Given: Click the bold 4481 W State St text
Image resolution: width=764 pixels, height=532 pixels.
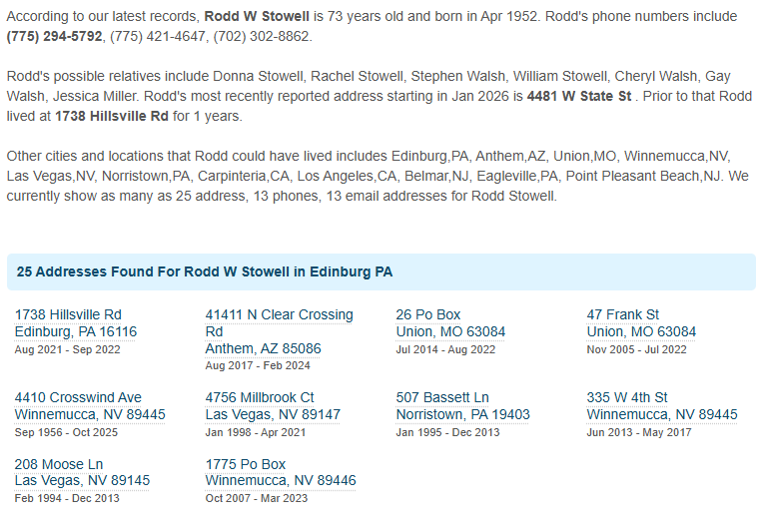Looking at the screenshot, I should click(579, 97).
